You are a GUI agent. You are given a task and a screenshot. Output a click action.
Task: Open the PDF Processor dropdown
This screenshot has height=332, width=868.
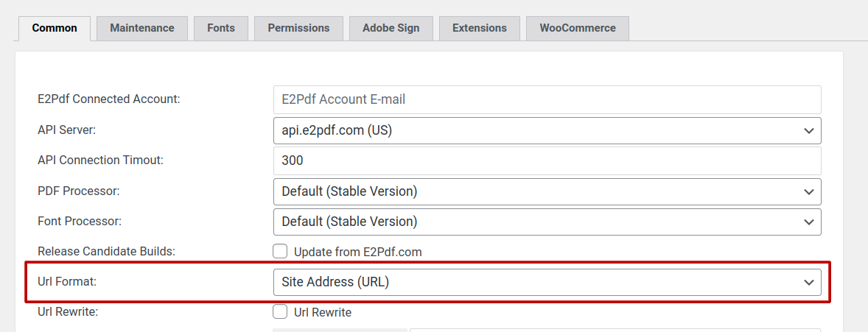point(547,191)
